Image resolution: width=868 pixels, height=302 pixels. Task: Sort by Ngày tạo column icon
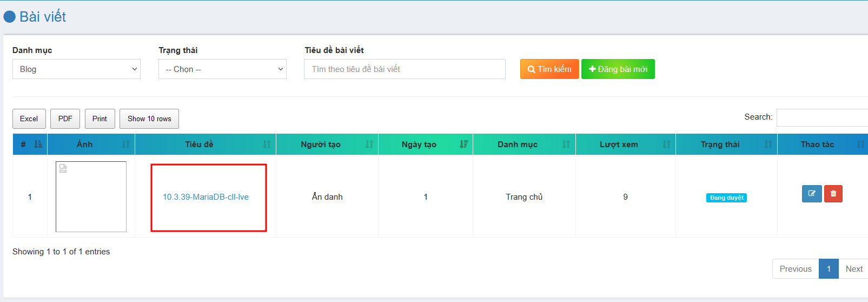coord(463,145)
